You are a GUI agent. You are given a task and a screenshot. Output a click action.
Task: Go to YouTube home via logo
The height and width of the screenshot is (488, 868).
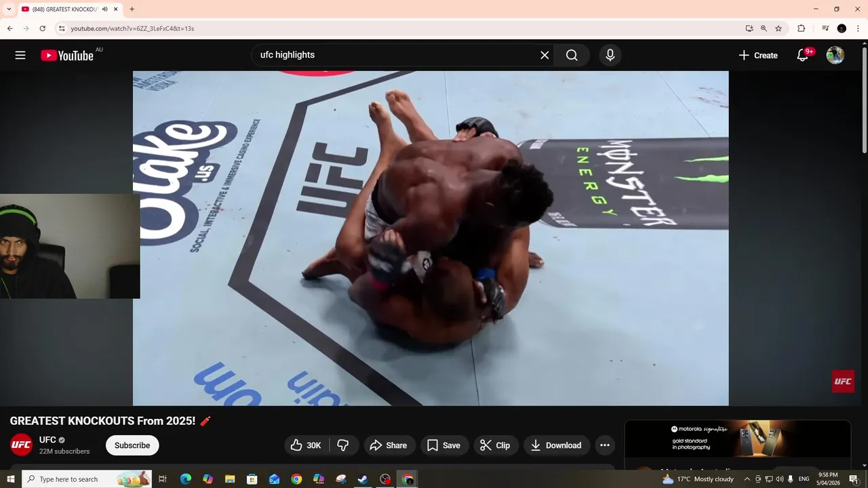coord(67,56)
